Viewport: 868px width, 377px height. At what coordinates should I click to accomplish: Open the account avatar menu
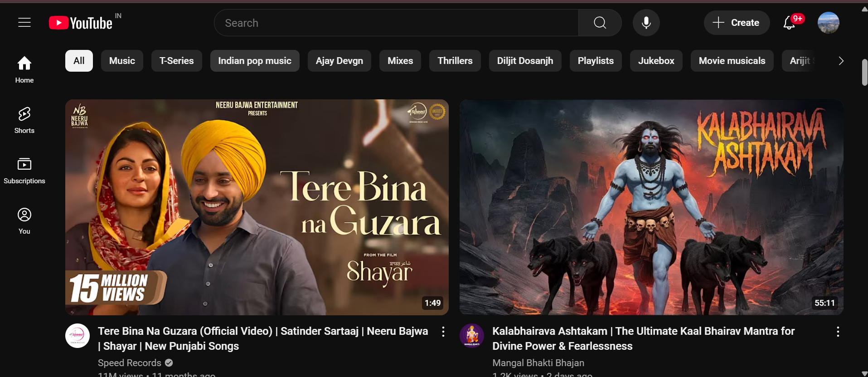(x=828, y=23)
